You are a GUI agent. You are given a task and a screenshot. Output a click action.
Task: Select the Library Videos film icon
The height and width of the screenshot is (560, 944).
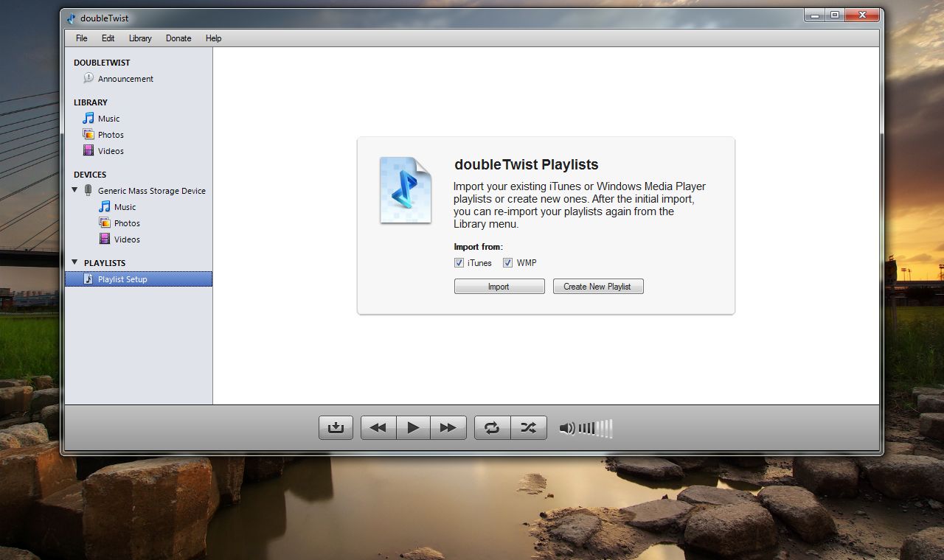[88, 150]
